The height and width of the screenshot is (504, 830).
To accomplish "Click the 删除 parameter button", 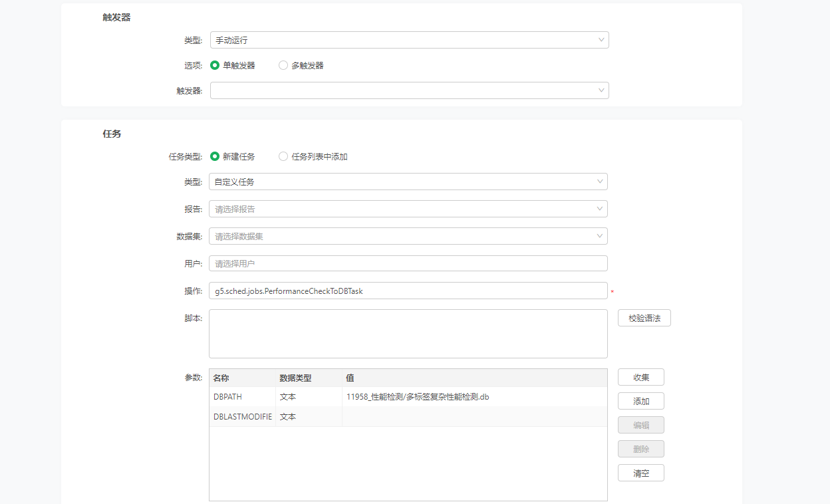I will 641,449.
